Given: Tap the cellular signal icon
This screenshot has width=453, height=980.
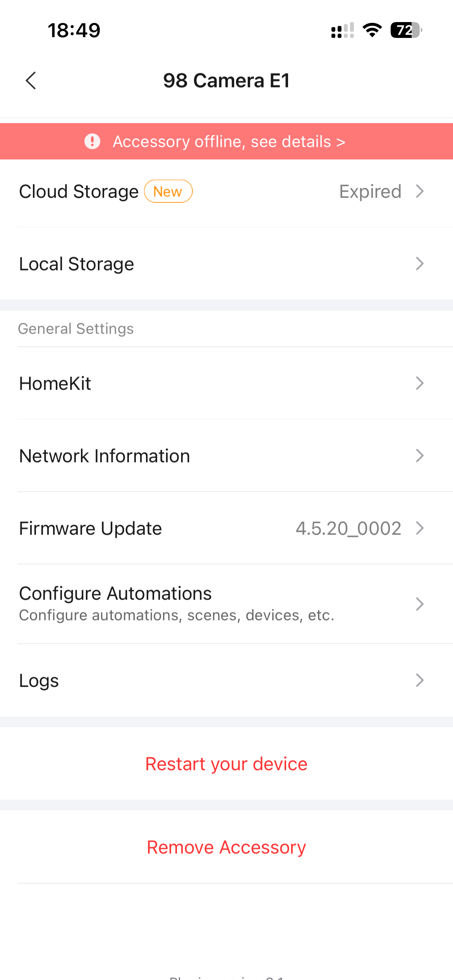Looking at the screenshot, I should point(343,30).
